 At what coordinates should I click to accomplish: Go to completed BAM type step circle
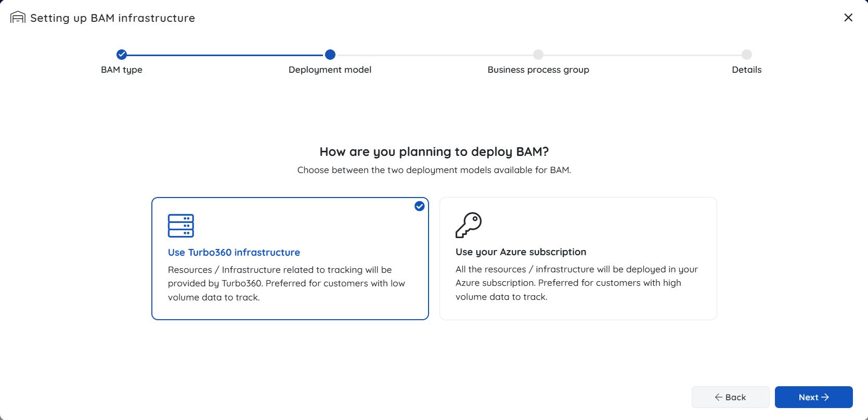coord(122,55)
